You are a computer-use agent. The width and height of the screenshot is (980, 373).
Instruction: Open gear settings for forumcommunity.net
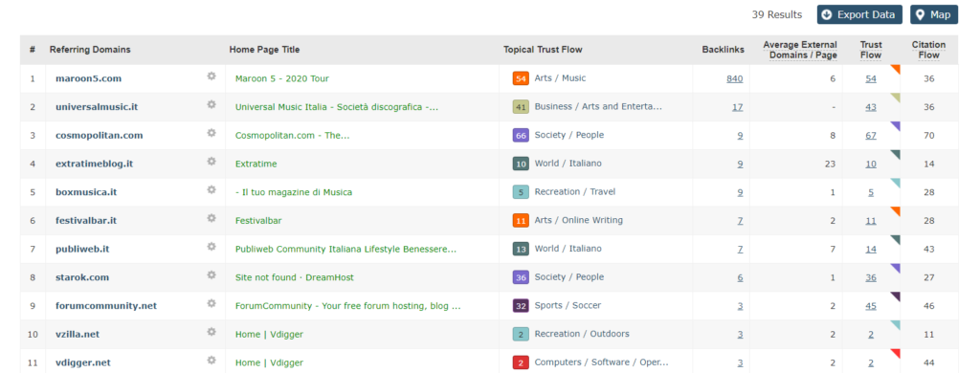tap(212, 303)
